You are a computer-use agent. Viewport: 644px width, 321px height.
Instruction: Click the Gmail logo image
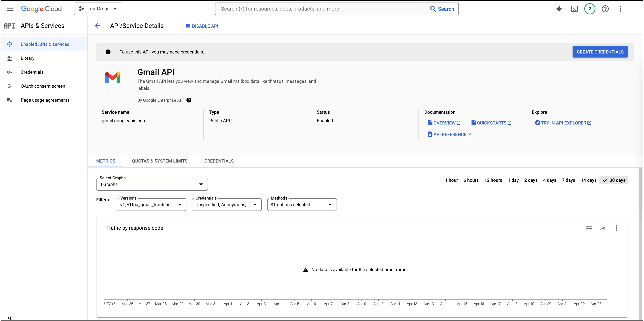point(113,78)
